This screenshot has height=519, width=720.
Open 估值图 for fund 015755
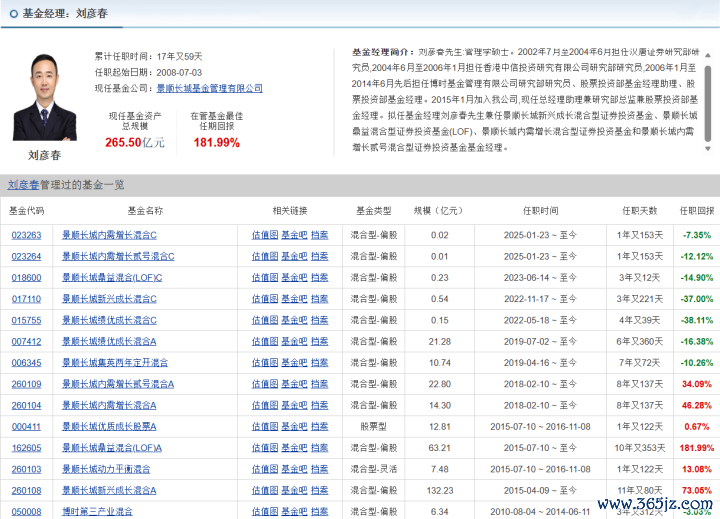click(x=265, y=320)
